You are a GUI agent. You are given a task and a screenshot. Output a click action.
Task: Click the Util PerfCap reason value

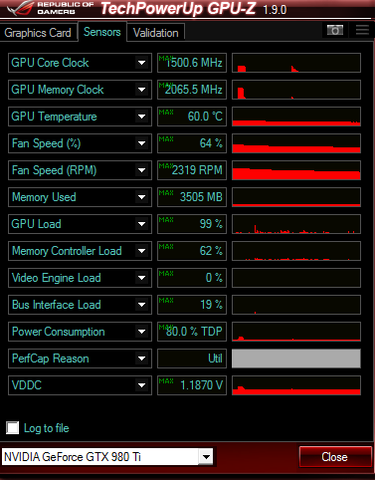(x=192, y=358)
